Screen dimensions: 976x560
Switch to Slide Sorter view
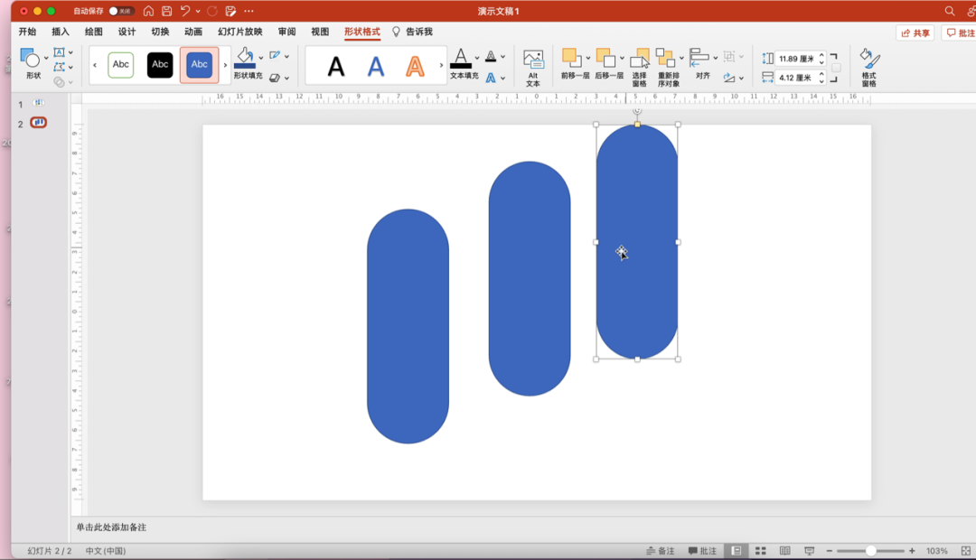click(x=761, y=551)
